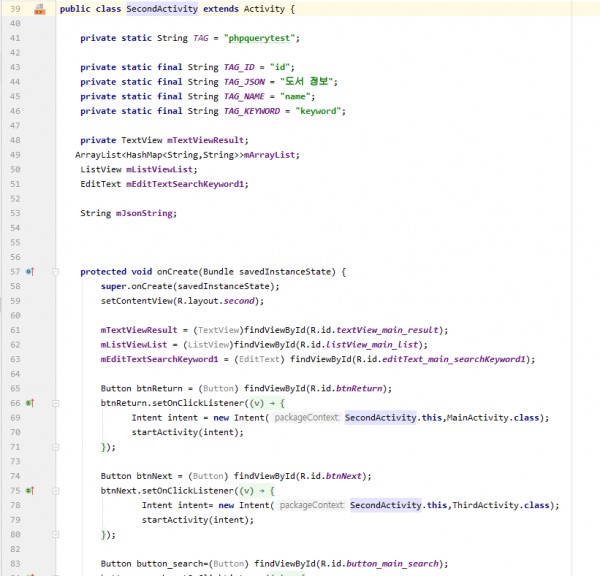The width and height of the screenshot is (600, 576).
Task: Toggle the fold end marker on line 71
Action: (56, 447)
